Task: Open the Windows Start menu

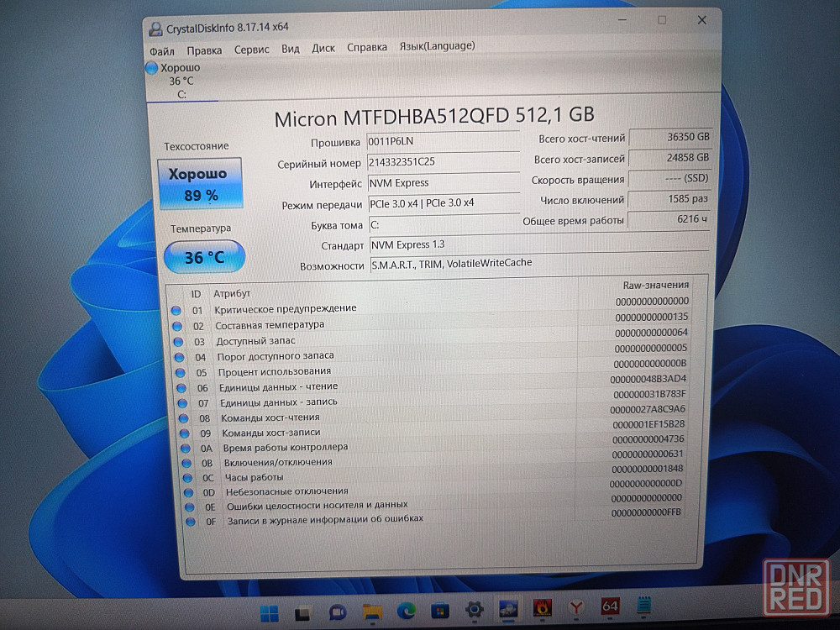Action: point(270,613)
